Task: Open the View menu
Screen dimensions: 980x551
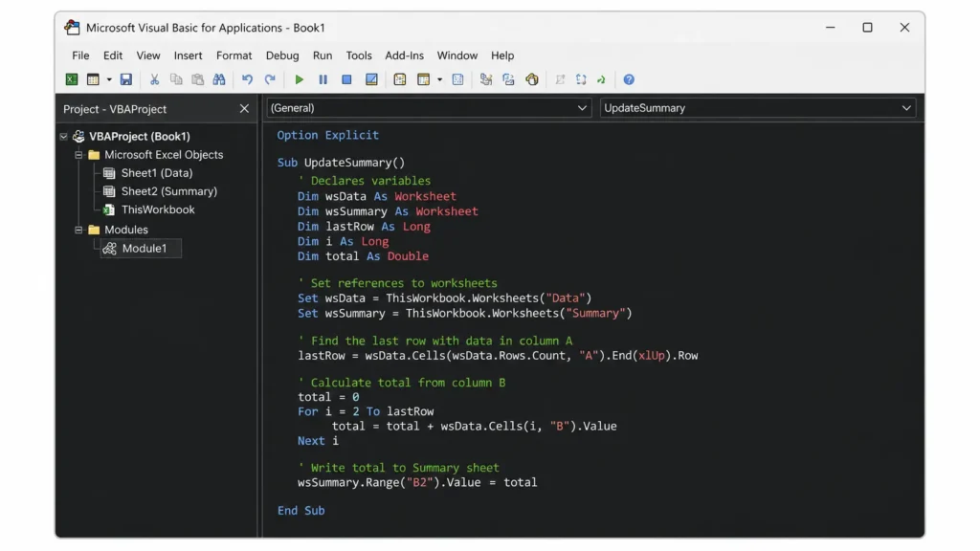Action: 148,55
